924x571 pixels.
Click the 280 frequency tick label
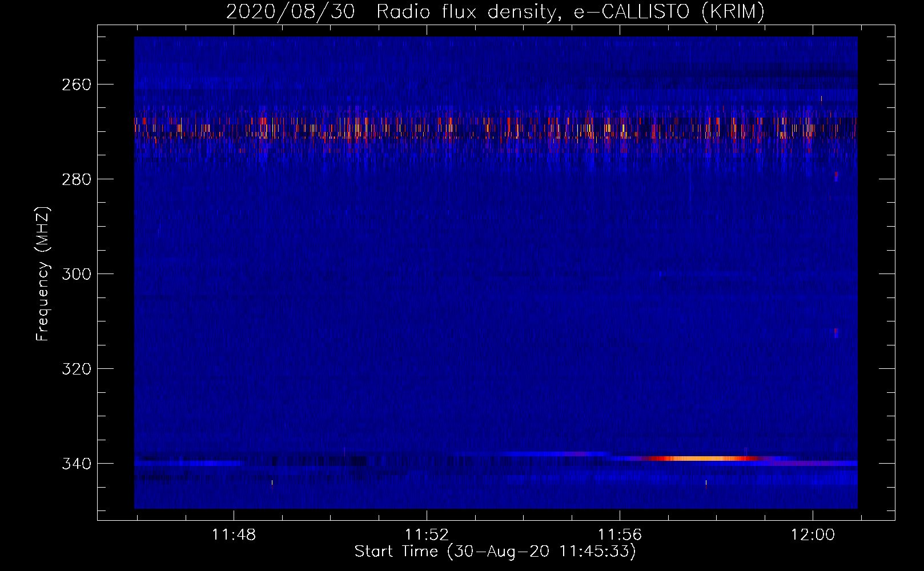[x=77, y=179]
